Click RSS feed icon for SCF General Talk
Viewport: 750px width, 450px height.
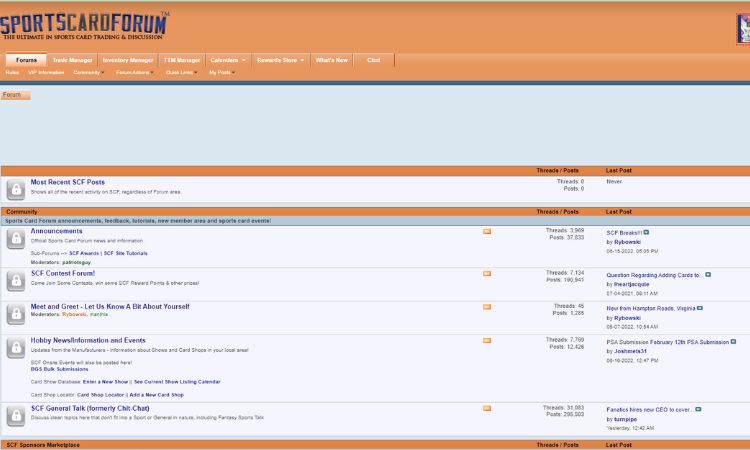(487, 408)
